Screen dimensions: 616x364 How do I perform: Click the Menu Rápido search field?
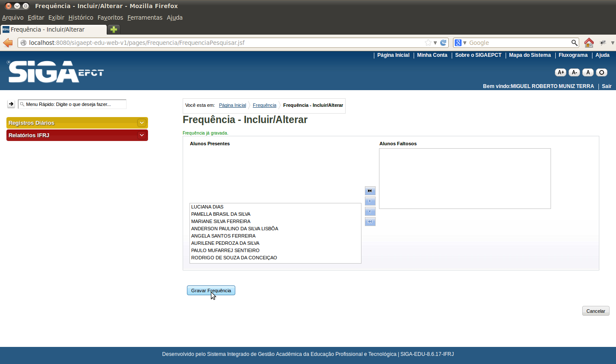pos(73,104)
